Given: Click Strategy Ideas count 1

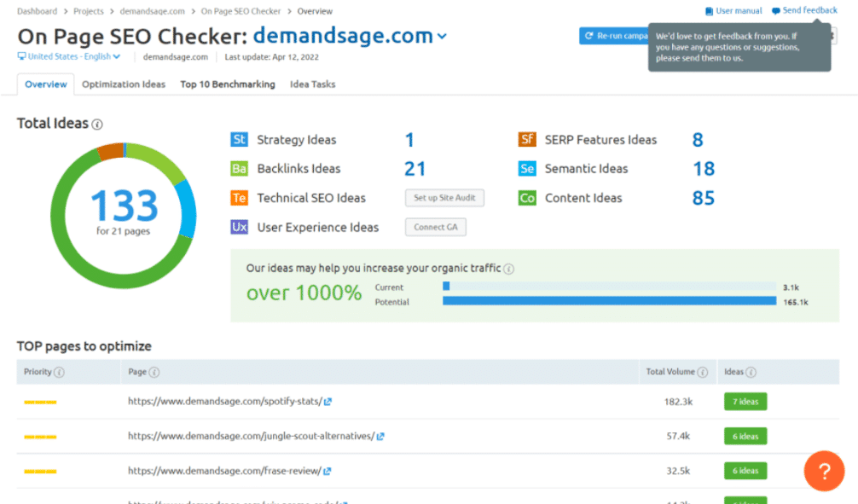Looking at the screenshot, I should point(409,140).
